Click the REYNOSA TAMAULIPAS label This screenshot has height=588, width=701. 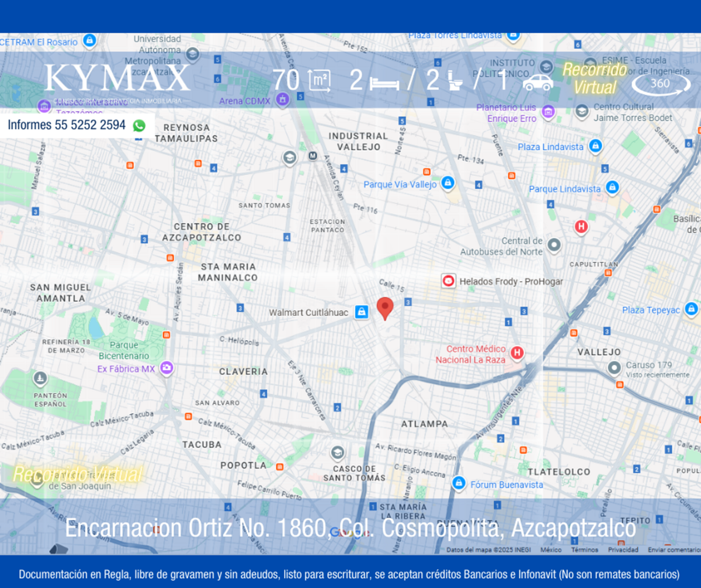point(186,133)
